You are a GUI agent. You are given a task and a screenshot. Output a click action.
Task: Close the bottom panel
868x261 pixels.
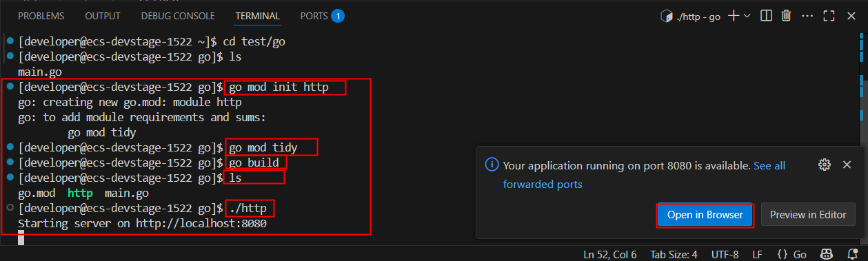[x=851, y=16]
